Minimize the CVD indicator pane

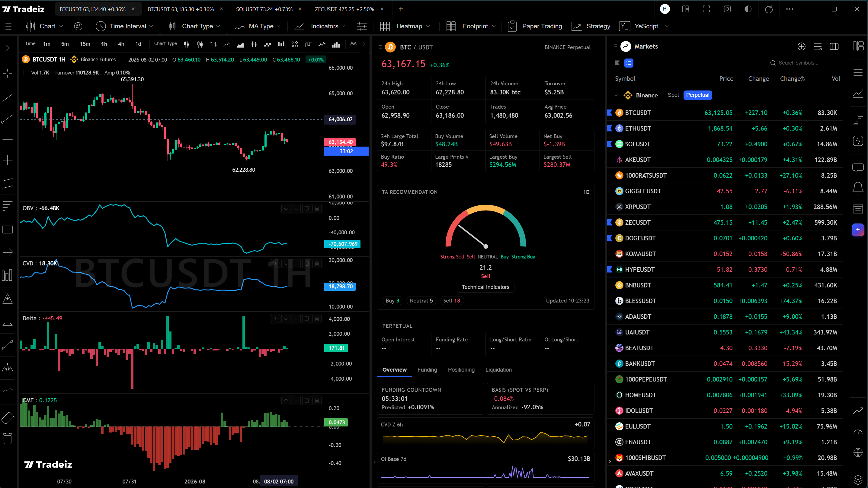(296, 264)
